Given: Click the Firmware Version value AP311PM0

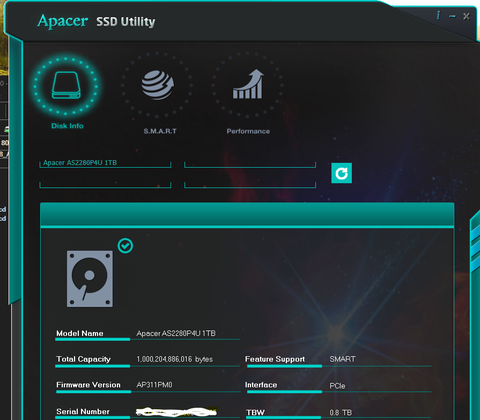Looking at the screenshot, I should [x=154, y=385].
